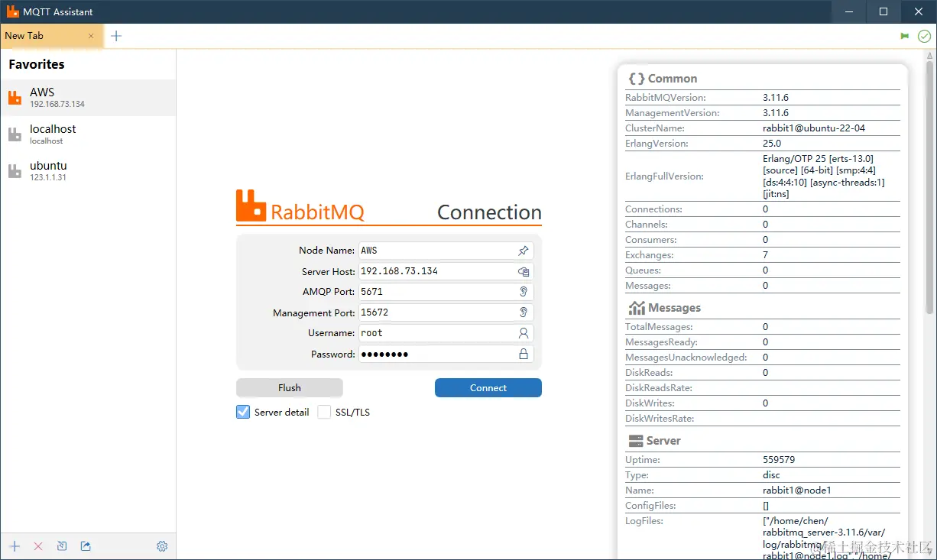Open a new tab with plus button
937x560 pixels.
(x=116, y=36)
